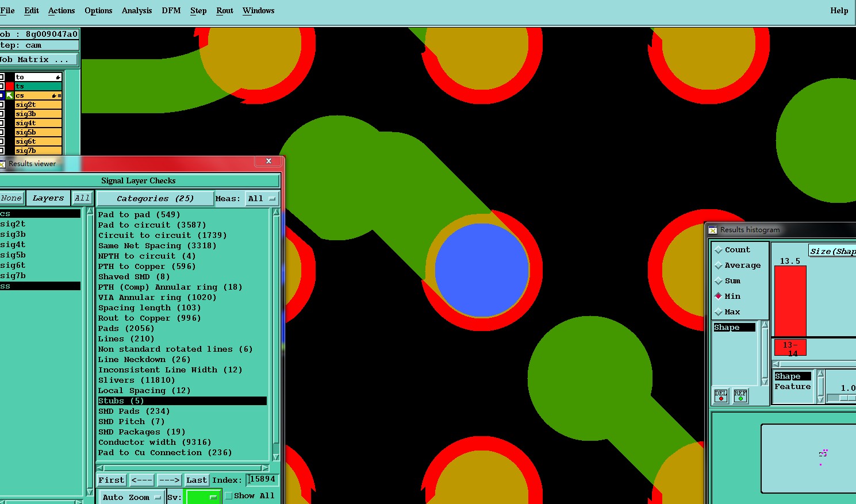Select the Count radio option
Screen dimensions: 856x504
718,250
